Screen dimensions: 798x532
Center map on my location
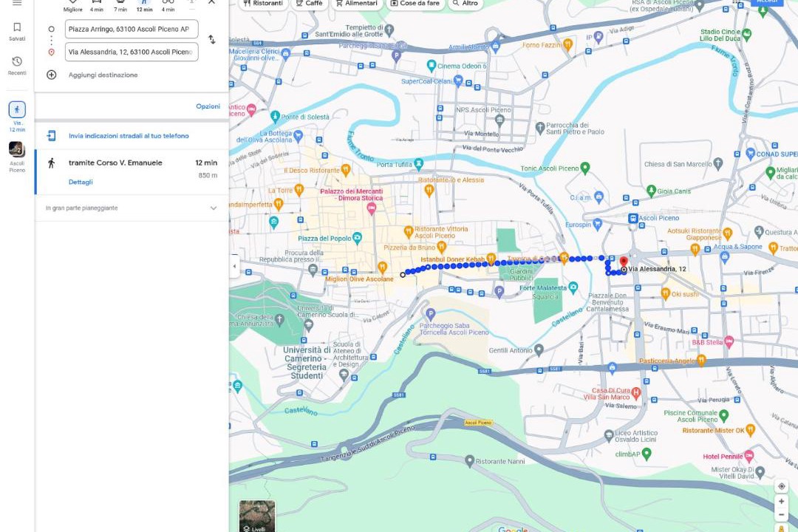781,486
